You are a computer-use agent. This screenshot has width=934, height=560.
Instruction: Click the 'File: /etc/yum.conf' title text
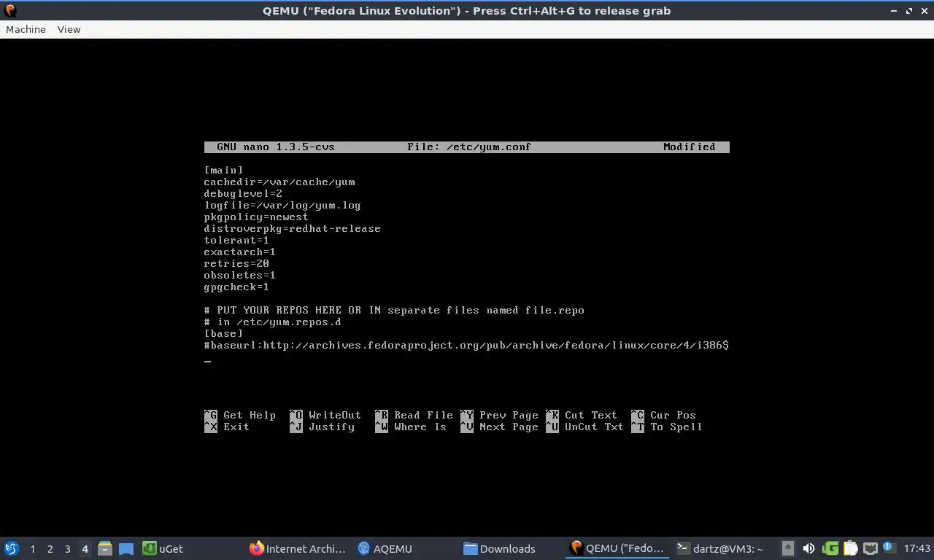pos(469,147)
